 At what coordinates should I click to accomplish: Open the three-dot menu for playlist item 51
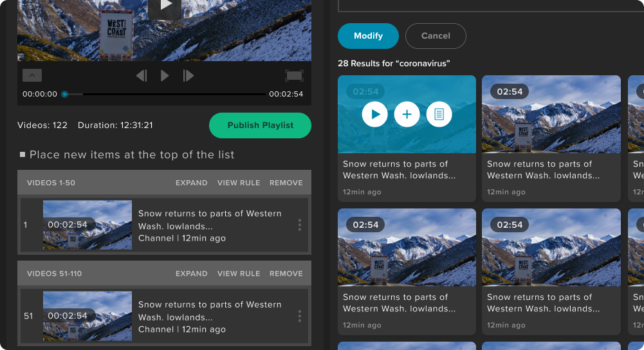point(299,316)
